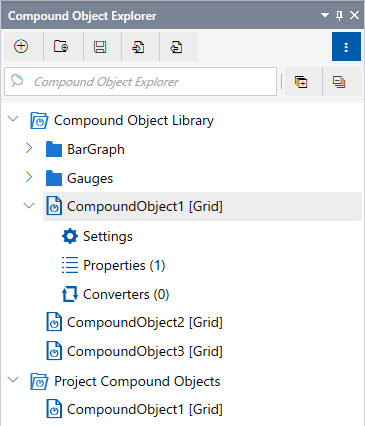The image size is (365, 426).
Task: Open Settings under CompoundObject1
Action: [97, 236]
